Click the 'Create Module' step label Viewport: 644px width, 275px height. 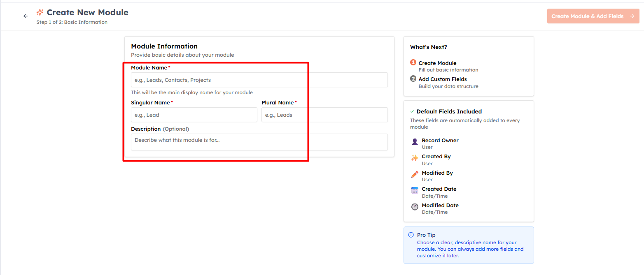pyautogui.click(x=437, y=63)
